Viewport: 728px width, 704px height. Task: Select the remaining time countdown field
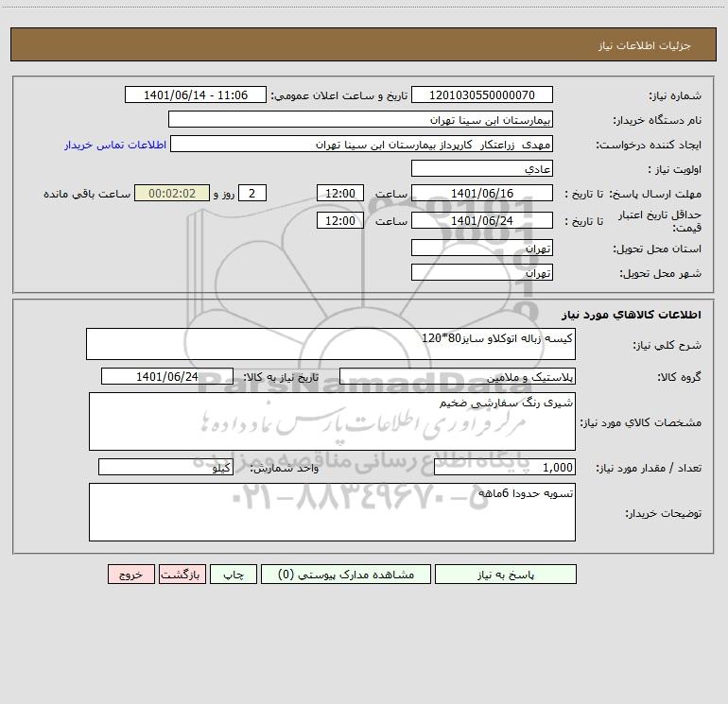(x=172, y=194)
